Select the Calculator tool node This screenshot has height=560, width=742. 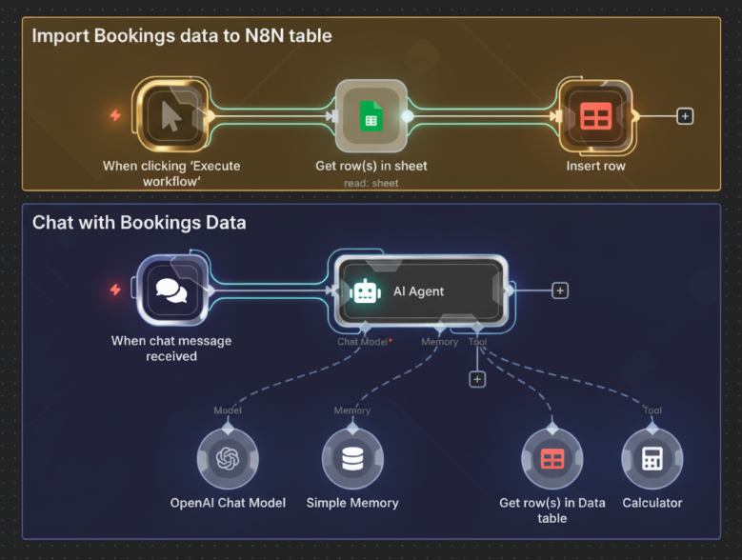pos(652,459)
